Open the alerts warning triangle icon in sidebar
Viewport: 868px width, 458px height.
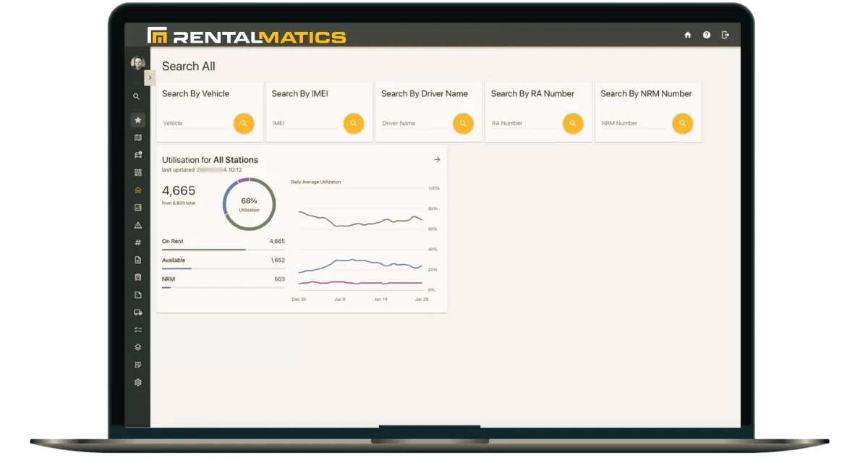(137, 224)
